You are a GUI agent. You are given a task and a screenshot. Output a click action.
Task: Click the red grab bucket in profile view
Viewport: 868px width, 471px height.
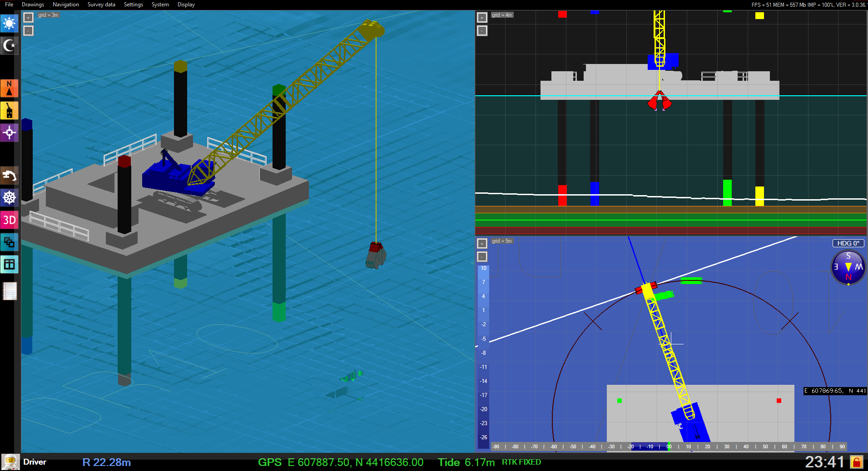pyautogui.click(x=659, y=101)
